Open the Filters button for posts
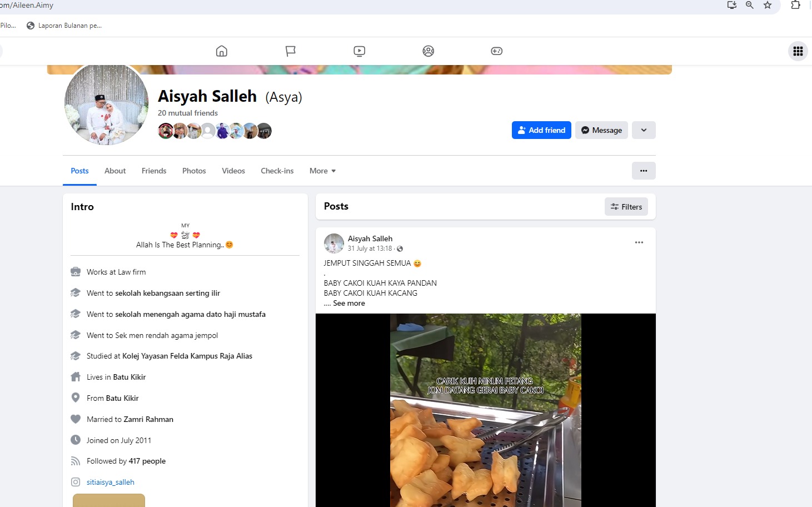Image resolution: width=812 pixels, height=507 pixels. coord(626,207)
